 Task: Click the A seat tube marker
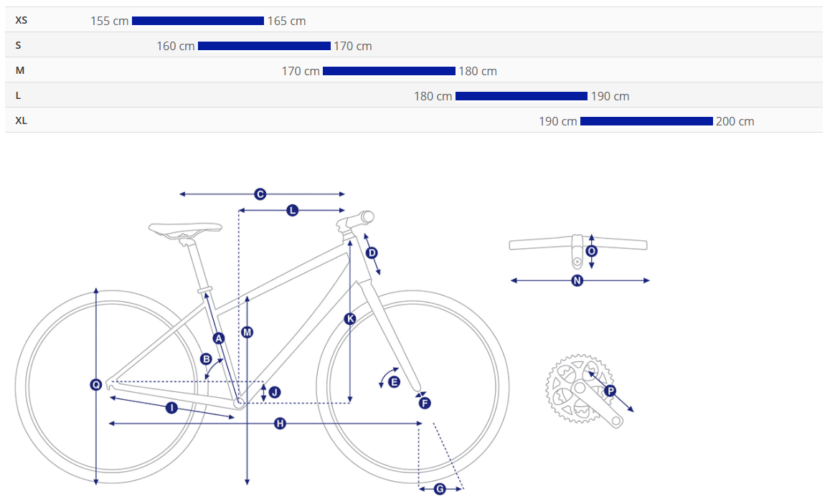(219, 338)
